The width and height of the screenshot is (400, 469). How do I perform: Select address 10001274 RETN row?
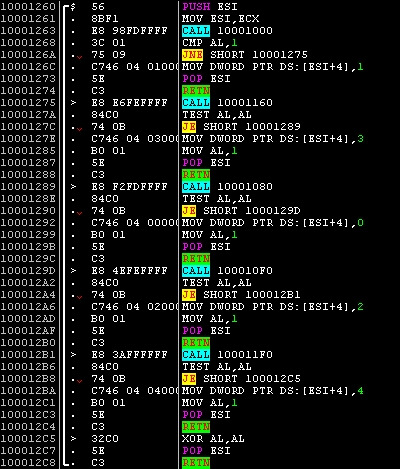point(200,90)
